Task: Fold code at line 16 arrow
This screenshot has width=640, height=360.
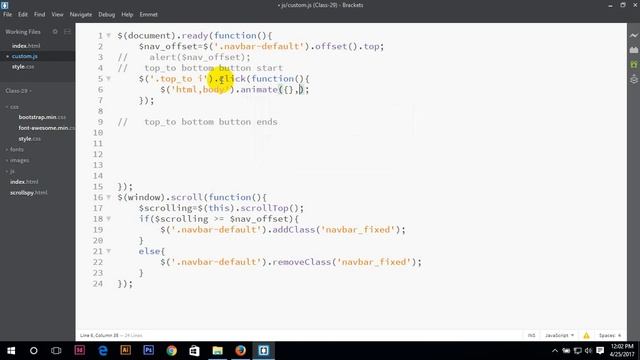Action: [x=109, y=197]
